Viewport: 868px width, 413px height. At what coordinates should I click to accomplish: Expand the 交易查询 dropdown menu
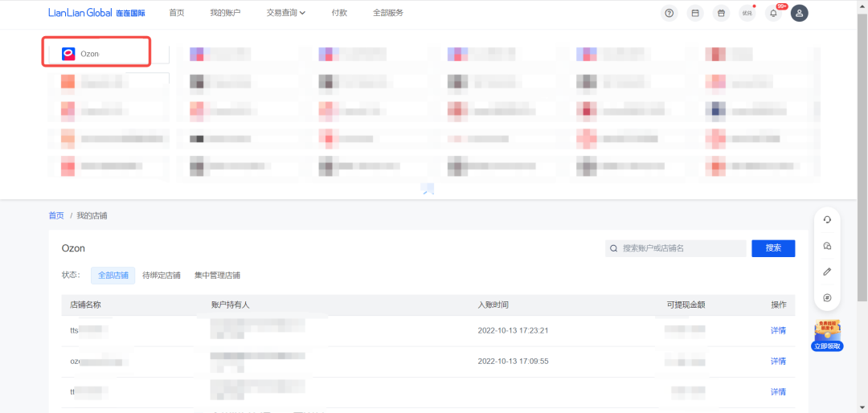point(286,13)
